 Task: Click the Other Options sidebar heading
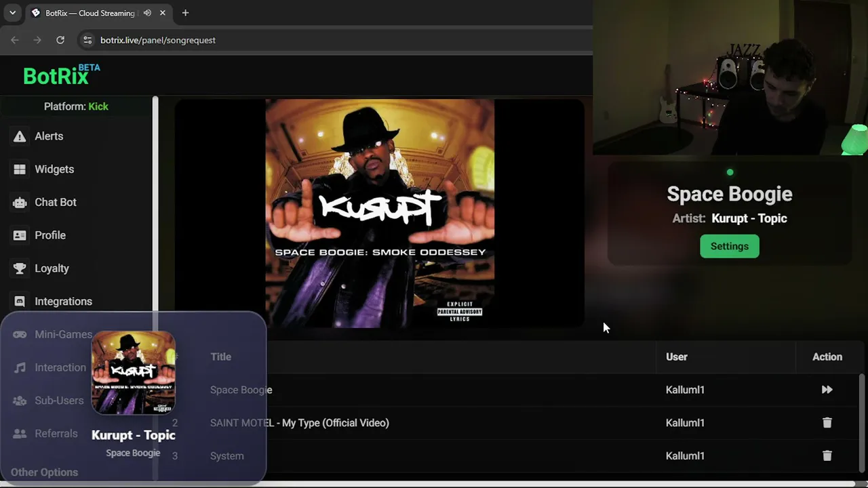44,472
